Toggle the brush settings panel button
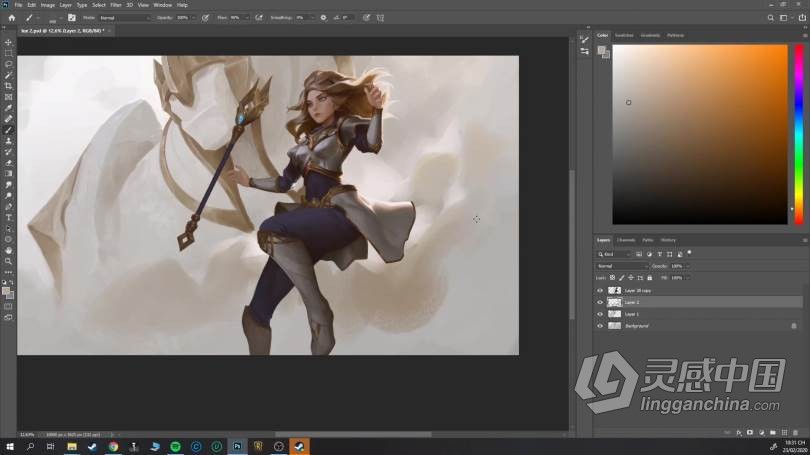This screenshot has height=455, width=810. click(x=72, y=18)
